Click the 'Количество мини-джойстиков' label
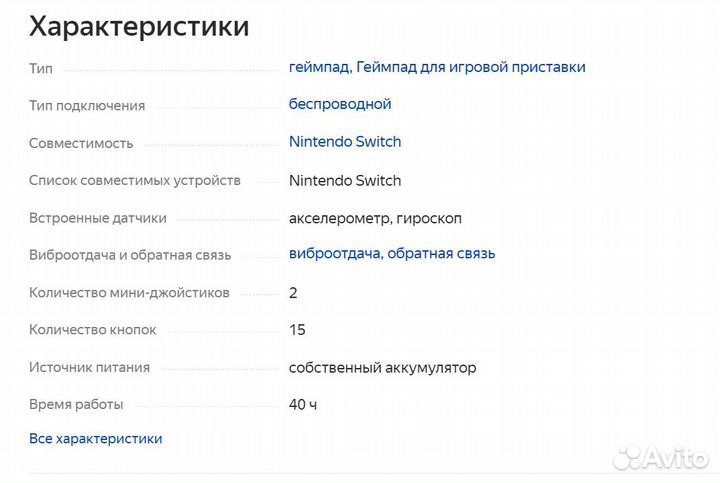 pos(129,292)
